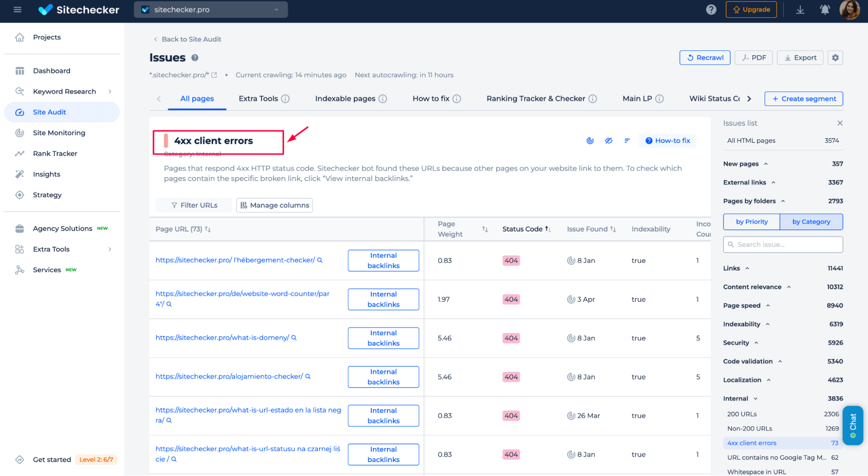Click magnifier icon next to l'hébergement-checker URL

[x=320, y=260]
